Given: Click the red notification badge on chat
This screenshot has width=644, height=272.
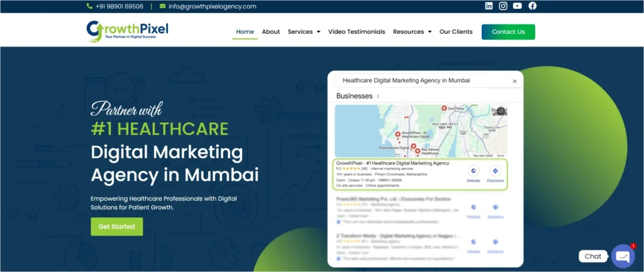Looking at the screenshot, I should click(633, 246).
